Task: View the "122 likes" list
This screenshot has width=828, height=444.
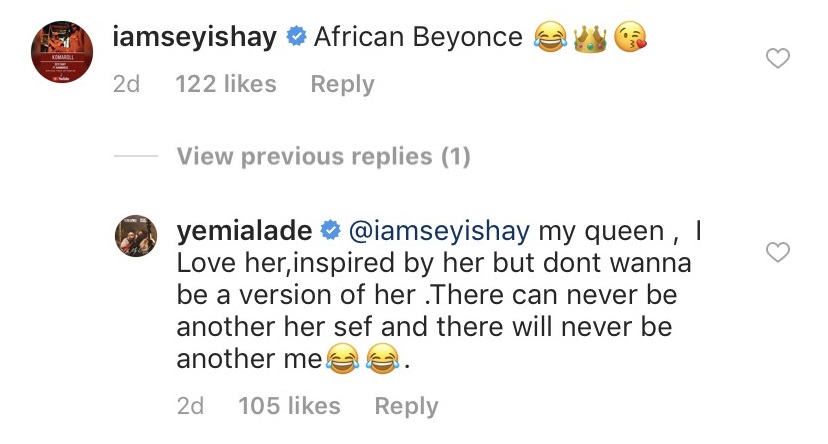Action: (226, 85)
